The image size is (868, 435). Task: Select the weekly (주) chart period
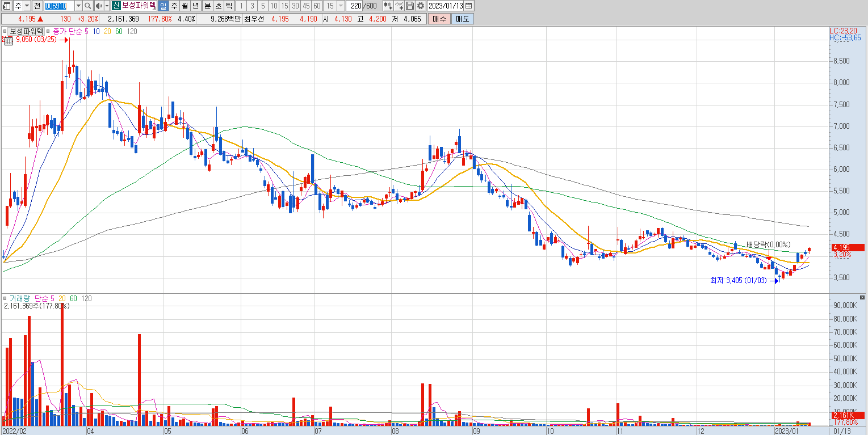pyautogui.click(x=174, y=6)
